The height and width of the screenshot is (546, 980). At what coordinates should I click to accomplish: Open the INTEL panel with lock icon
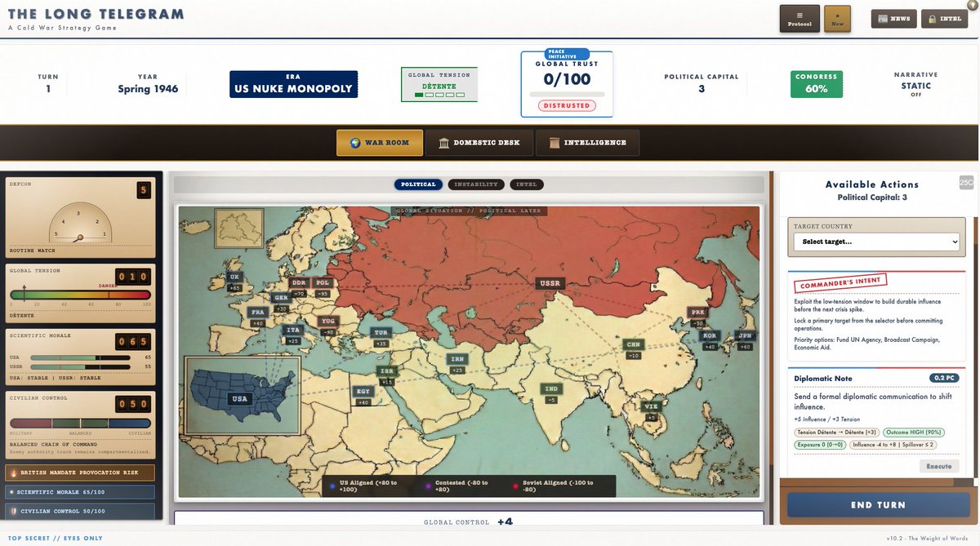tap(945, 18)
